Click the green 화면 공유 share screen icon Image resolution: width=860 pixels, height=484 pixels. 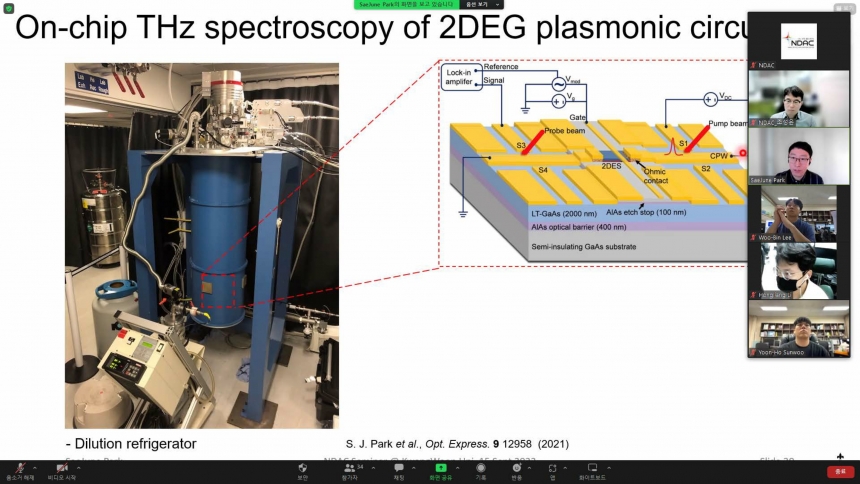(440, 468)
